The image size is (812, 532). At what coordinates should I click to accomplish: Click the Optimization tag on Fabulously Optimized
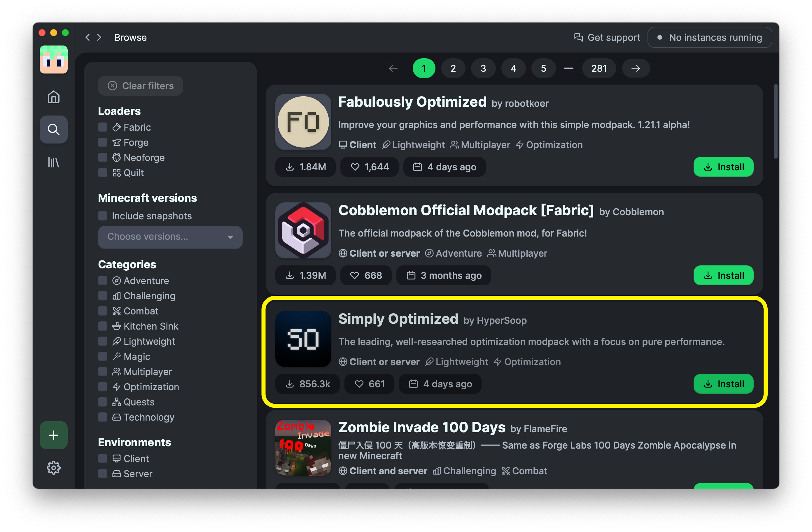click(549, 145)
